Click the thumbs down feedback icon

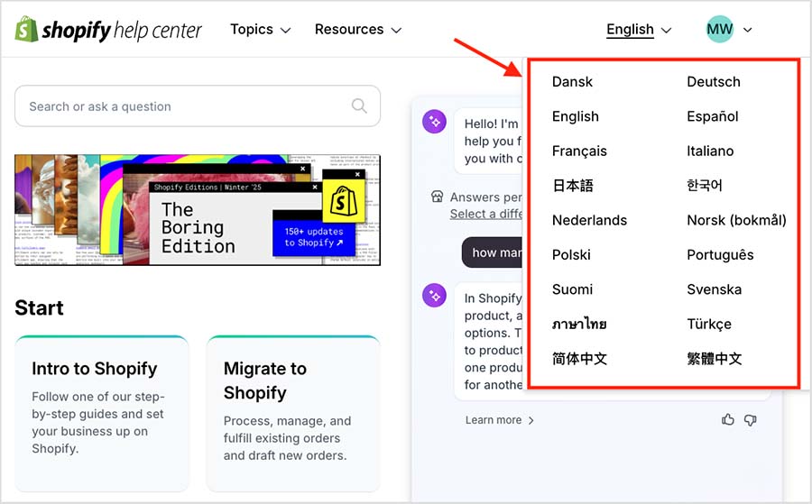pos(750,419)
